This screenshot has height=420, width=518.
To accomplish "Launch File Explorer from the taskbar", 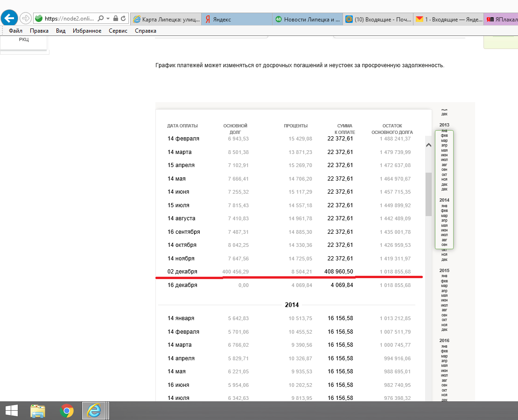I will (38, 411).
